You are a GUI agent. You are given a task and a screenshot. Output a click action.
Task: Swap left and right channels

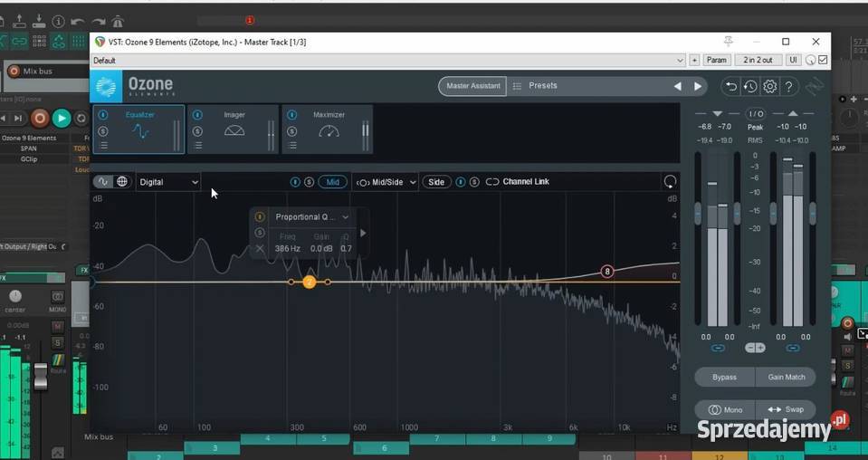tap(786, 409)
